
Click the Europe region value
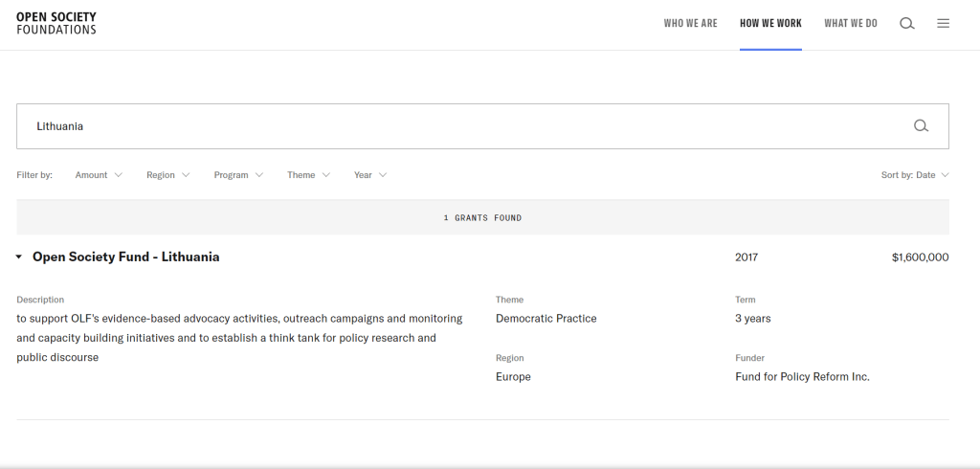[513, 377]
